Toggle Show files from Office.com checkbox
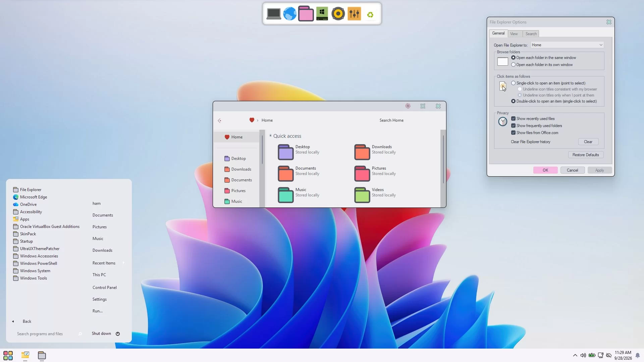Image resolution: width=644 pixels, height=362 pixels. tap(513, 133)
